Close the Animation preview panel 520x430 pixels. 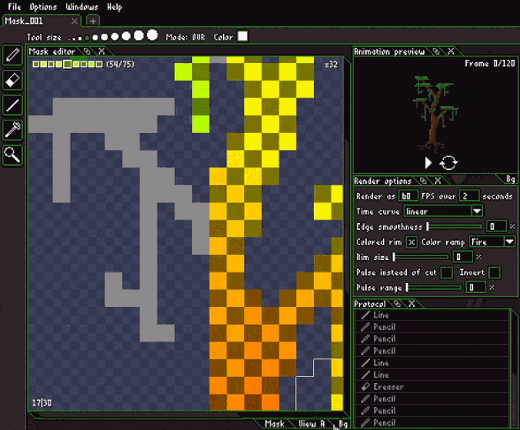click(x=451, y=51)
